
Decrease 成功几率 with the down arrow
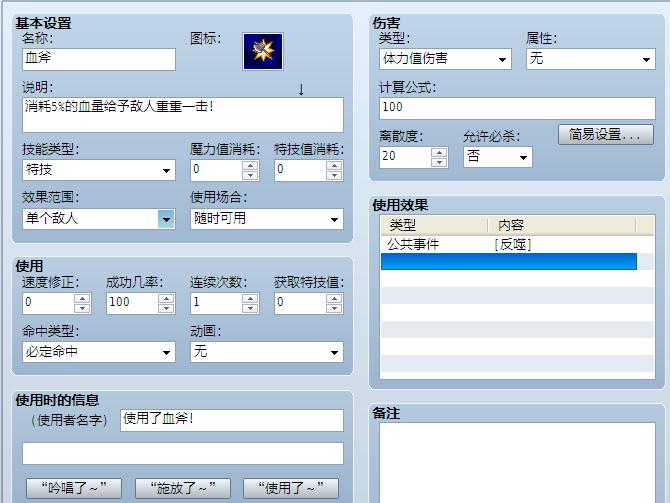(x=166, y=308)
